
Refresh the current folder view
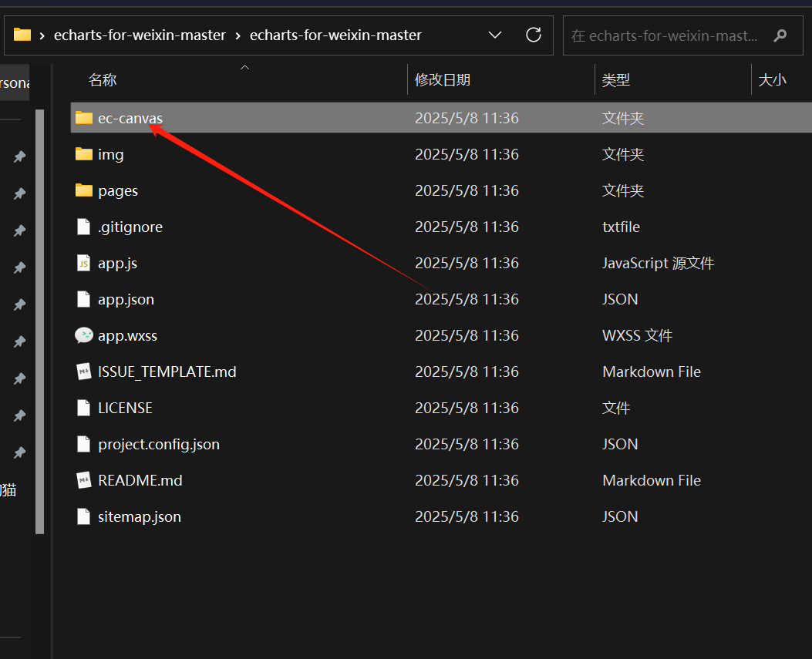534,35
